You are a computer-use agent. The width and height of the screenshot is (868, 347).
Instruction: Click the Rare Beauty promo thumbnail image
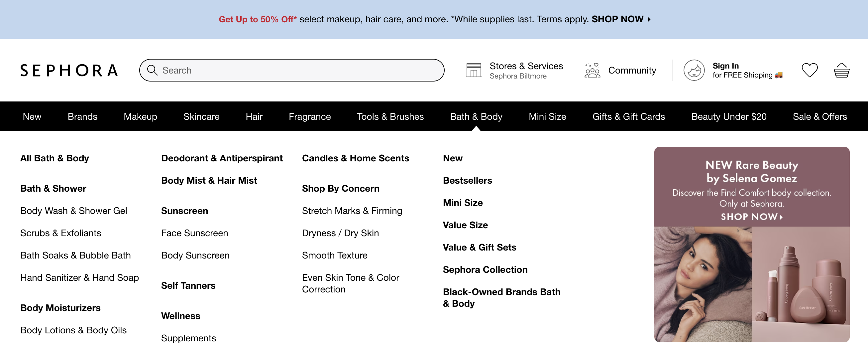click(x=751, y=287)
